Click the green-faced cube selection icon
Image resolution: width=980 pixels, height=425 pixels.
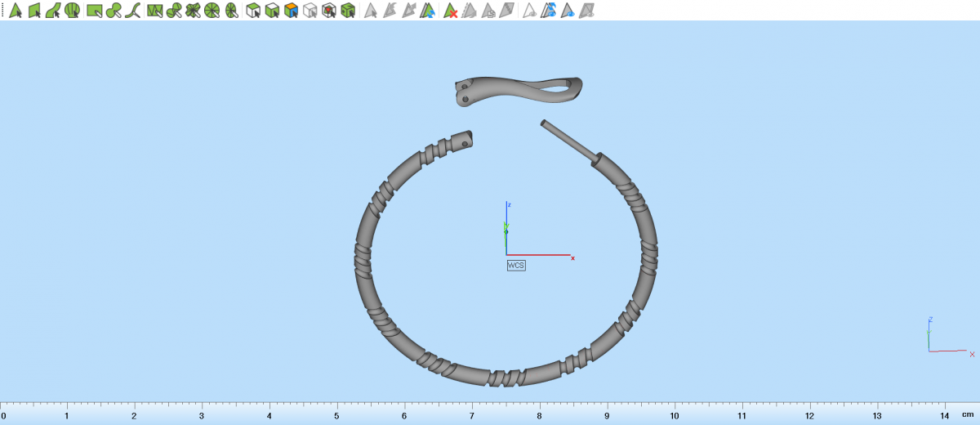point(253,11)
